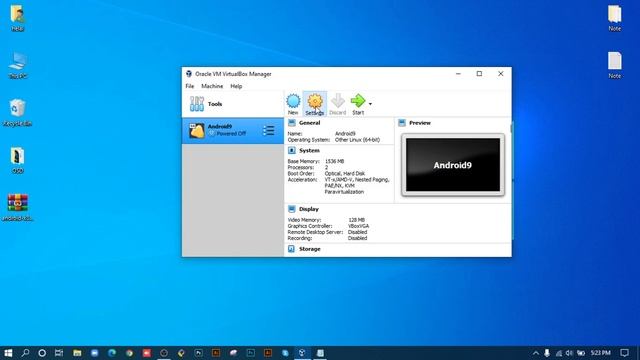The width and height of the screenshot is (640, 360).
Task: Click the General section icon
Action: tap(291, 123)
